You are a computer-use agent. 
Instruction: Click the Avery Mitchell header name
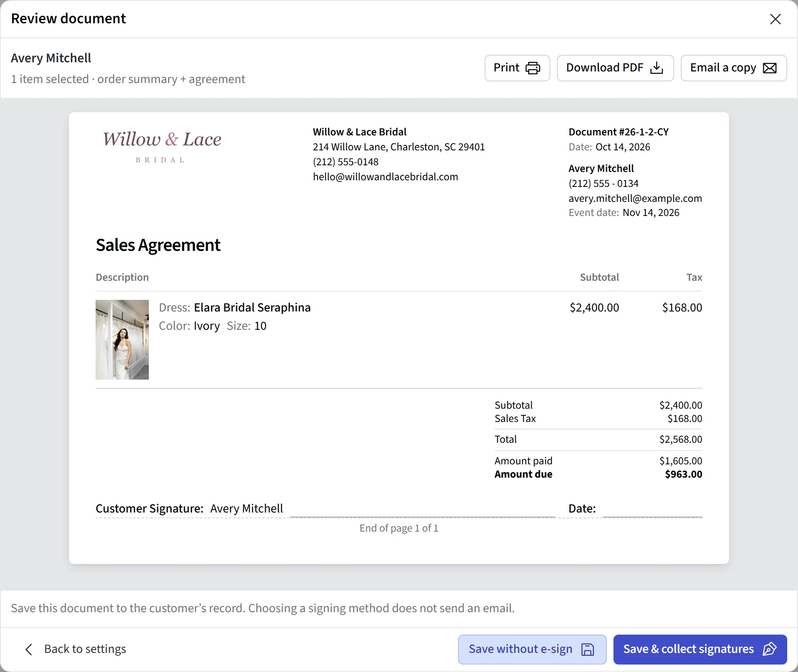[x=51, y=58]
